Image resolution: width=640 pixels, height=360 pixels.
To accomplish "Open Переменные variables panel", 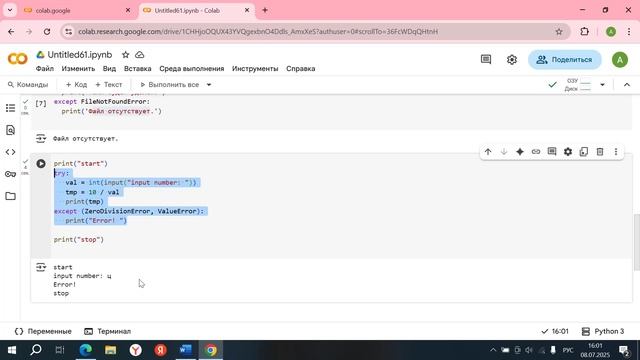I will click(43, 331).
